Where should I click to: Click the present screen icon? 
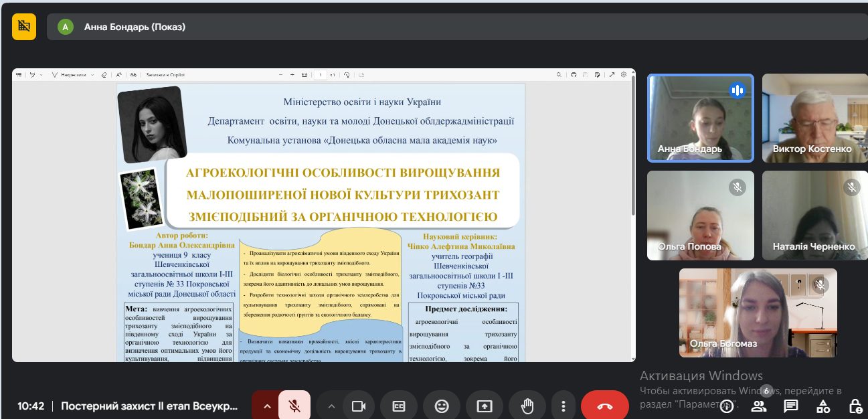484,406
